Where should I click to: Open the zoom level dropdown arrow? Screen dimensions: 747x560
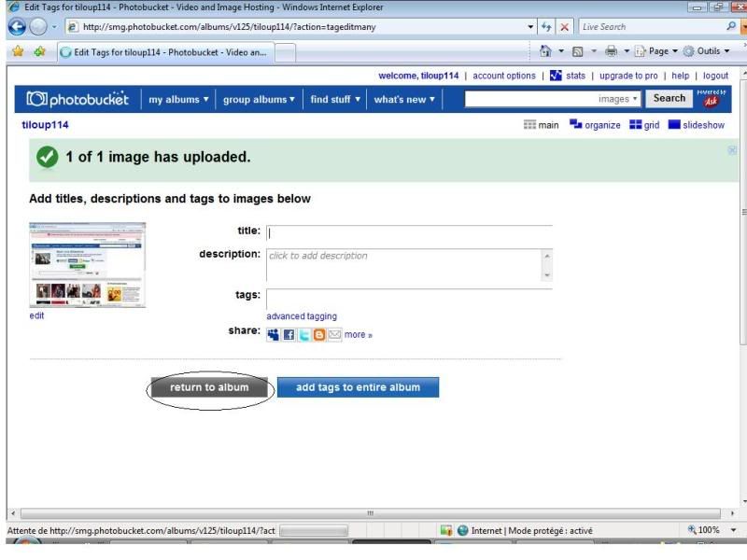pos(733,530)
